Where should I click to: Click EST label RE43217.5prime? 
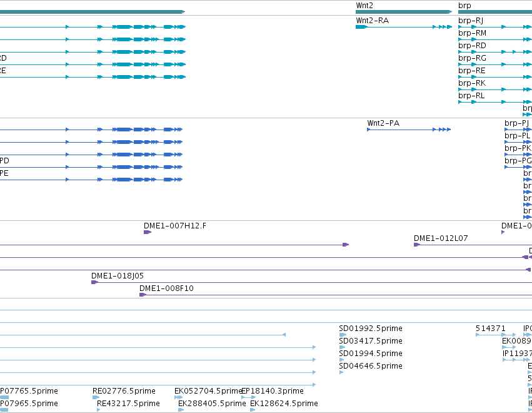tap(128, 404)
